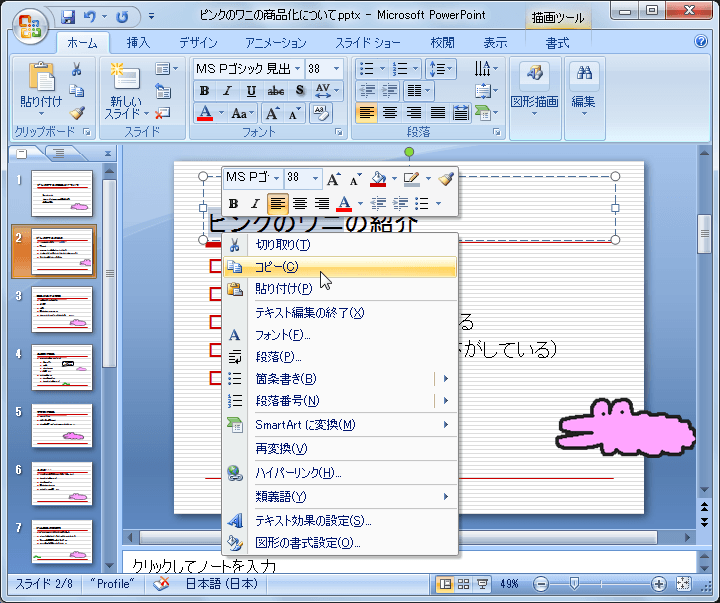Increase list indent level in ribbon
The image size is (720, 603).
389,90
